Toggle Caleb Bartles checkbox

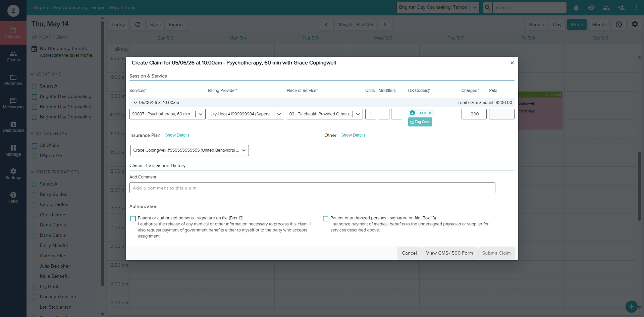click(x=35, y=205)
